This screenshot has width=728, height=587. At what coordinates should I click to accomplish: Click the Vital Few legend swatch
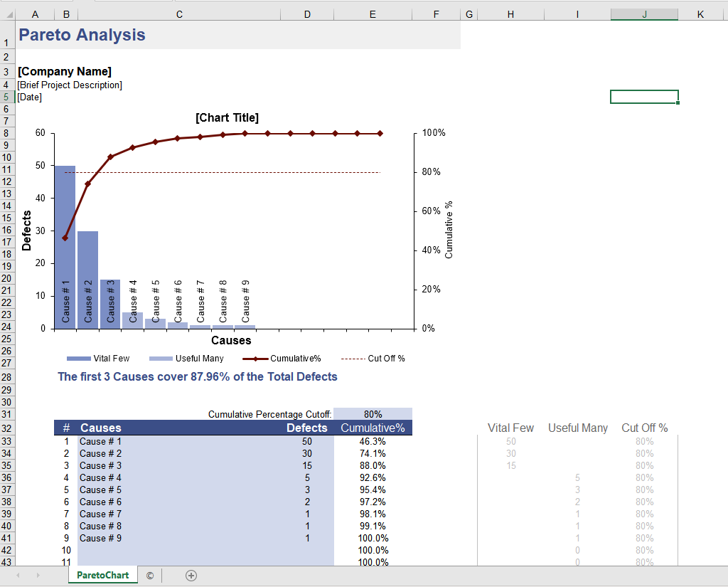[x=78, y=359]
